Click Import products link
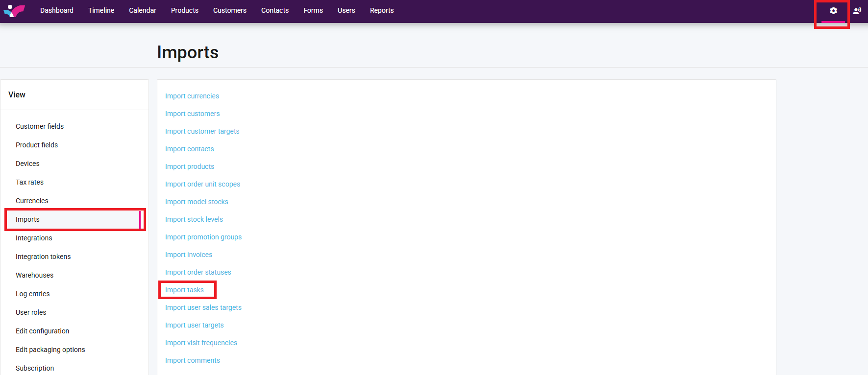 coord(190,166)
